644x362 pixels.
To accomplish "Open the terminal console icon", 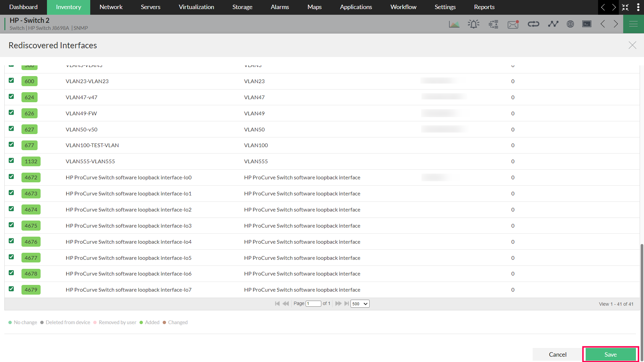I will coord(587,24).
